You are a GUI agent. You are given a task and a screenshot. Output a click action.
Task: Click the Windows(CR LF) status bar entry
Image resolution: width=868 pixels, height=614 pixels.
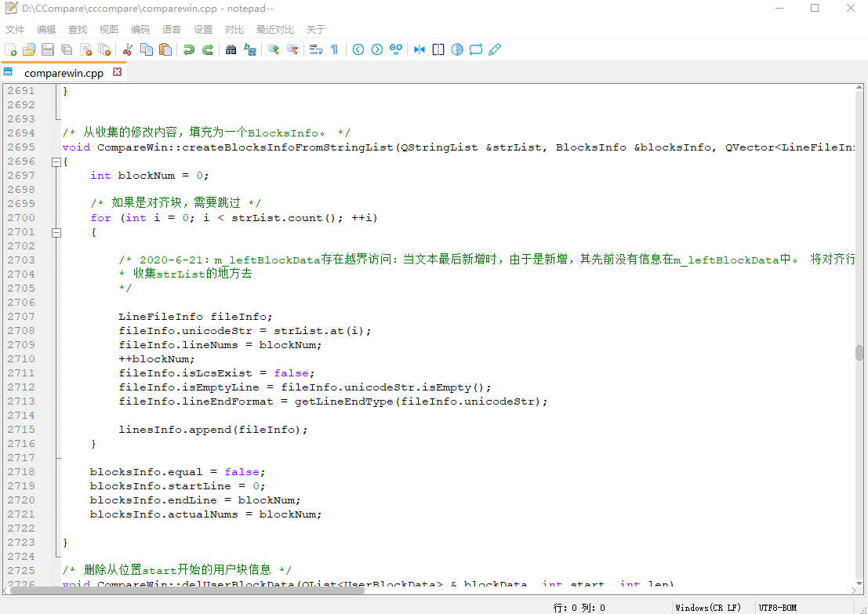tap(707, 608)
